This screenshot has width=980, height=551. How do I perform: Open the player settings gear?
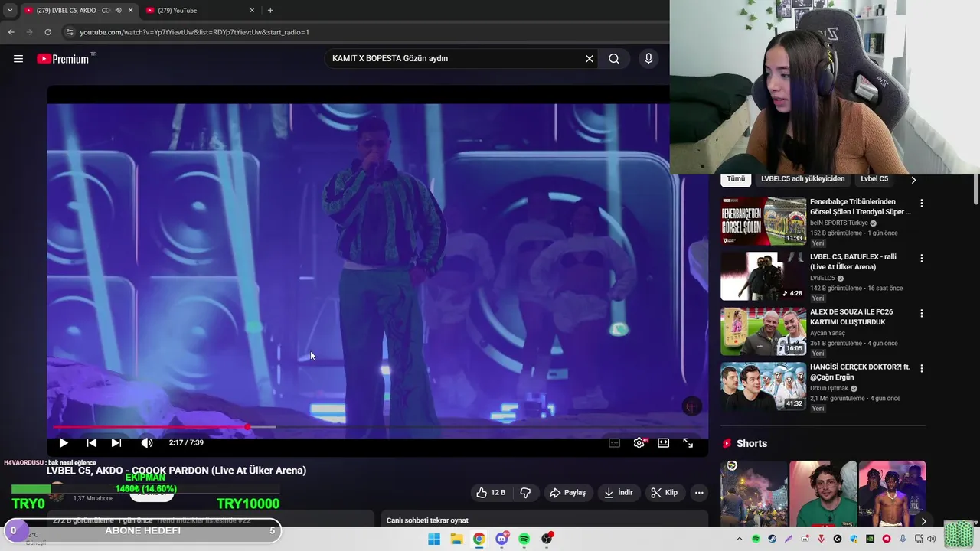click(x=639, y=443)
